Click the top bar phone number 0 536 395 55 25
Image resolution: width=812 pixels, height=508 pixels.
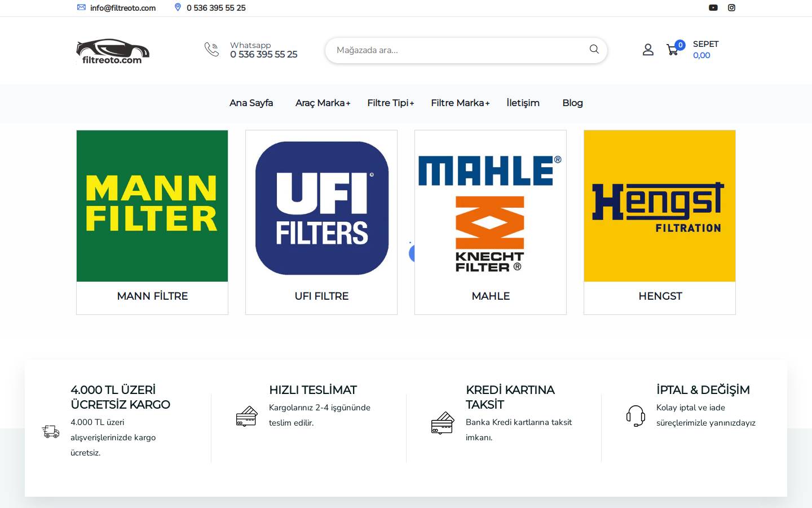(x=216, y=8)
